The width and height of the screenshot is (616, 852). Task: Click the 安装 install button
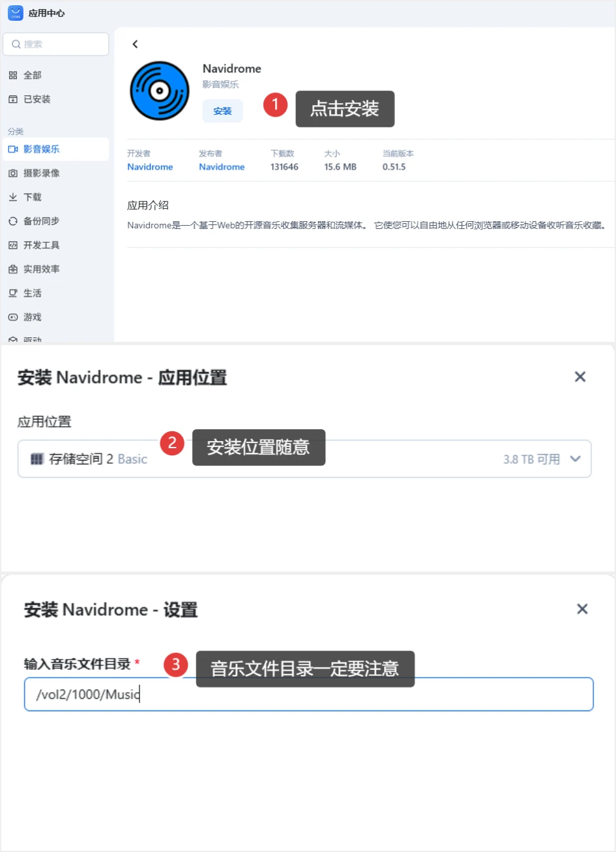pos(222,111)
